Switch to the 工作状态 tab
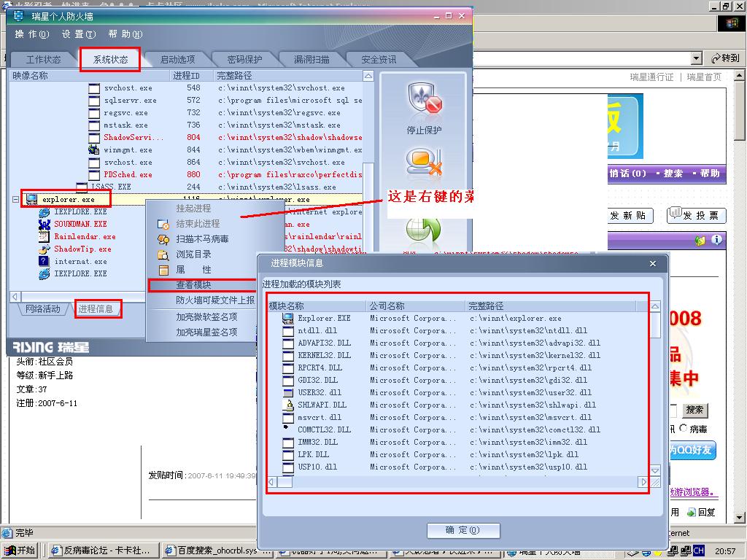 coord(43,60)
